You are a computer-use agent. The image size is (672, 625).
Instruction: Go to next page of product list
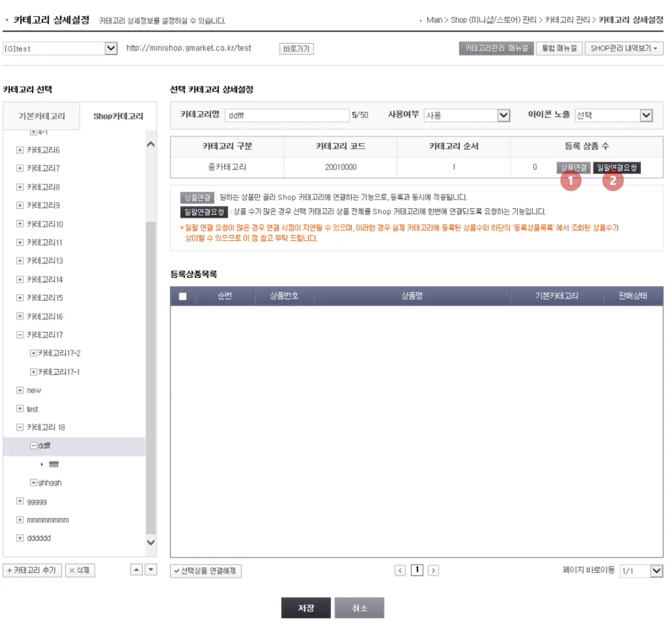(433, 570)
